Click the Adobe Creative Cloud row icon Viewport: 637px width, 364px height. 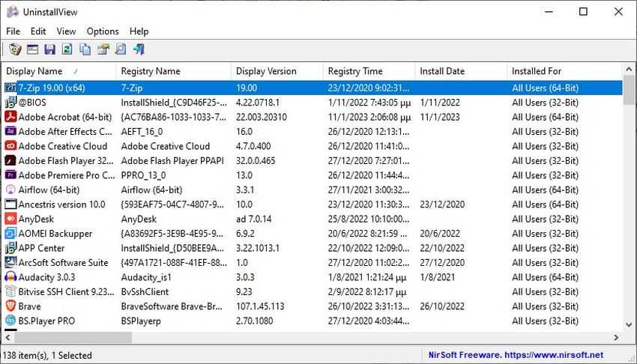[x=10, y=146]
